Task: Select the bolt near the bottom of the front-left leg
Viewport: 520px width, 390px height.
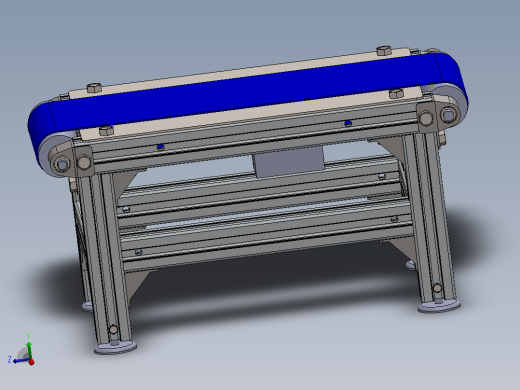Action: pyautogui.click(x=113, y=330)
